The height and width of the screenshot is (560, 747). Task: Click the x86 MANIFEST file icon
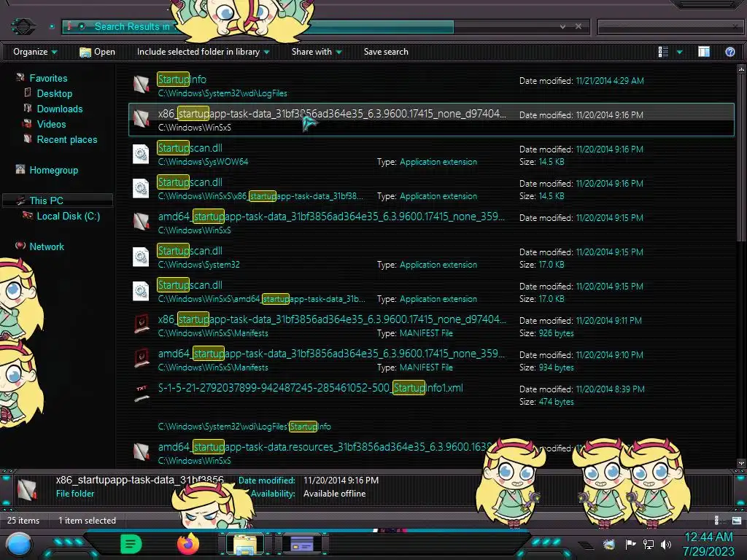141,324
